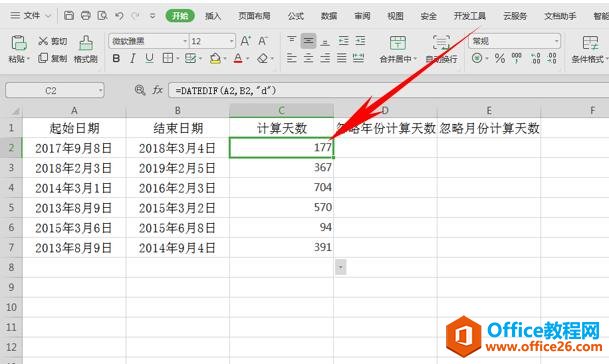Image resolution: width=609 pixels, height=364 pixels.
Task: Open the font size dropdown showing 12
Action: (x=231, y=41)
